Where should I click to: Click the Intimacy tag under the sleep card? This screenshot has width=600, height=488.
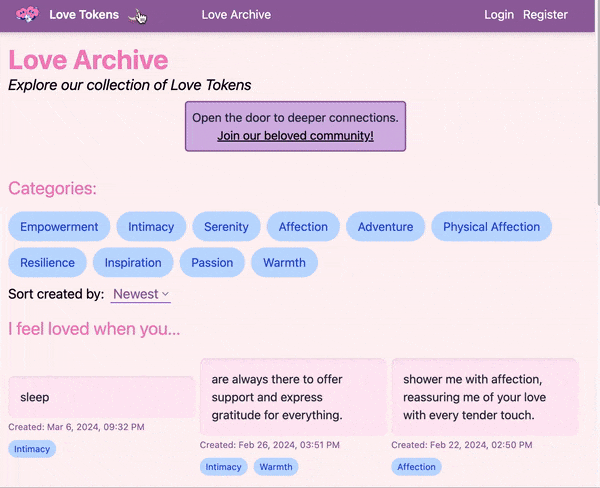[x=32, y=449]
